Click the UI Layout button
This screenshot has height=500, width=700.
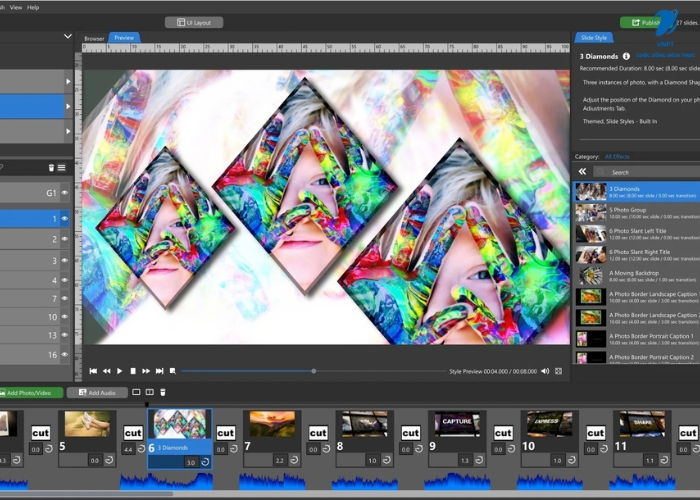click(194, 22)
